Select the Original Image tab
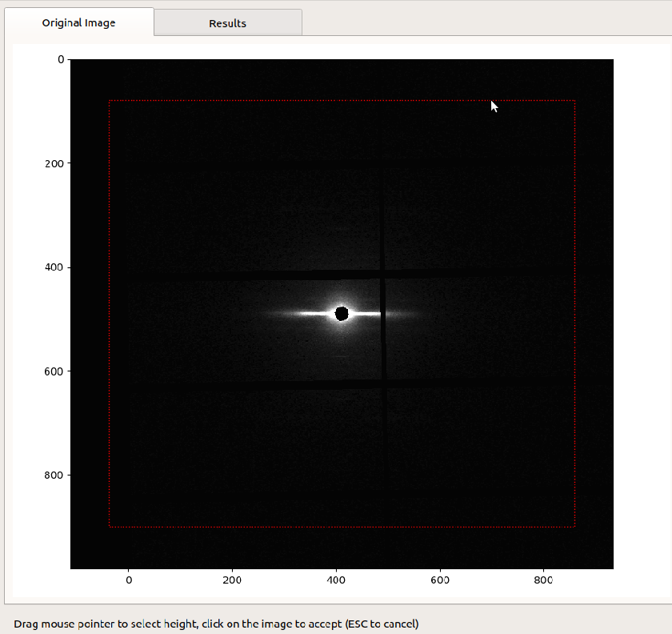Screen dimensions: 672x634 [x=79, y=22]
